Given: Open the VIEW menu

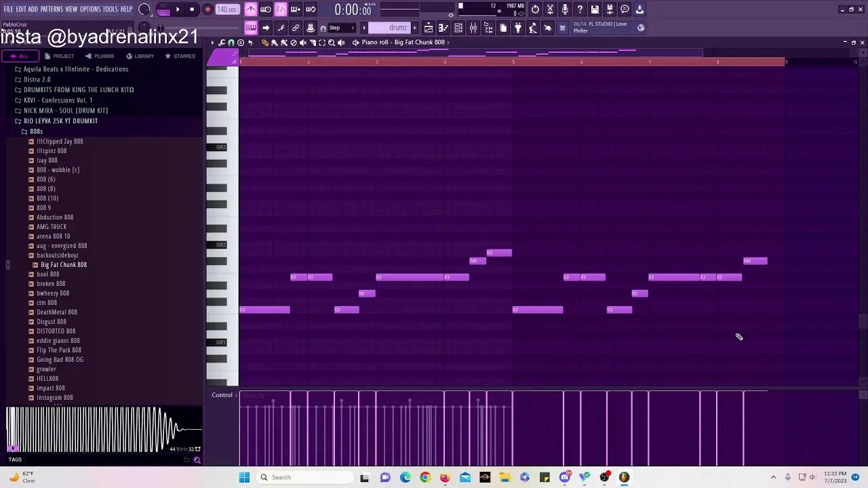Looking at the screenshot, I should [71, 9].
